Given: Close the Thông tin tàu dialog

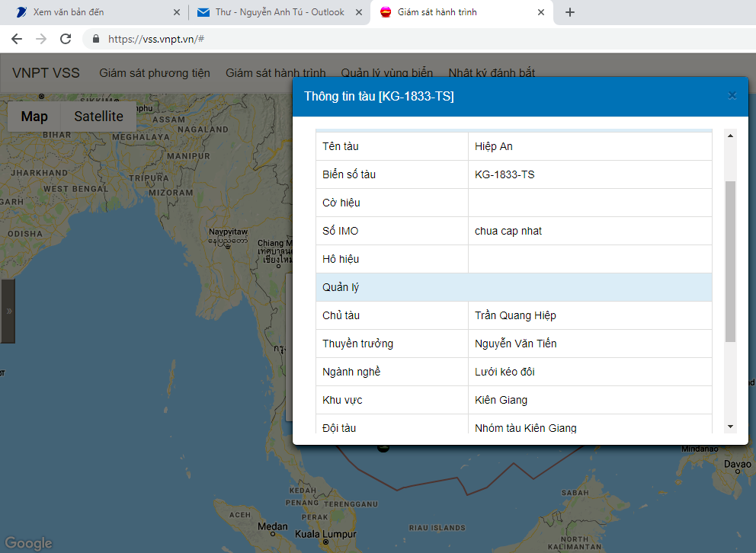Looking at the screenshot, I should (732, 95).
